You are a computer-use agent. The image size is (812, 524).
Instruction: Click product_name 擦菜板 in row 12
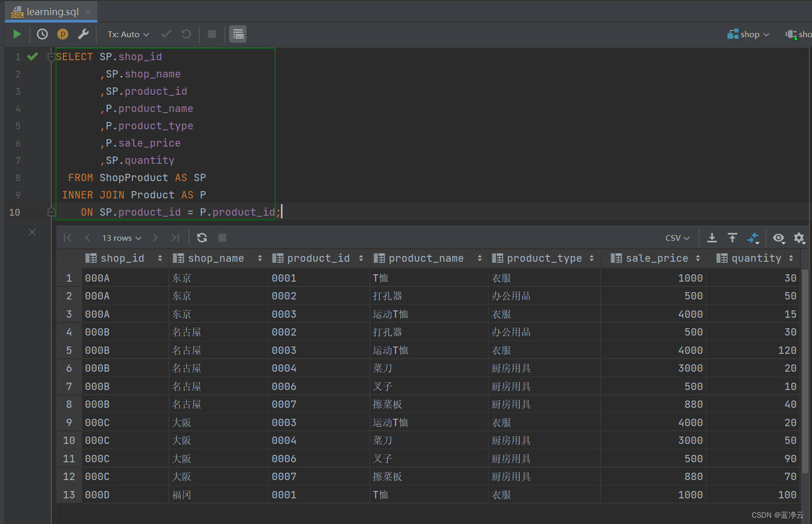pyautogui.click(x=428, y=476)
